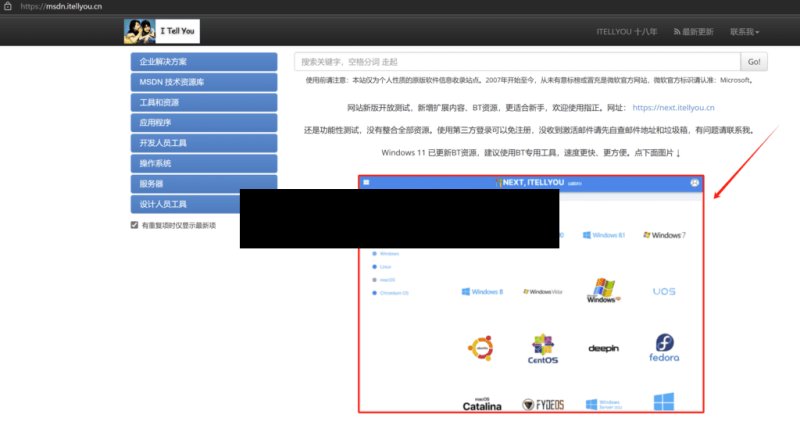Click the CentOS logo
Viewport: 800px width, 439px height.
coord(543,349)
